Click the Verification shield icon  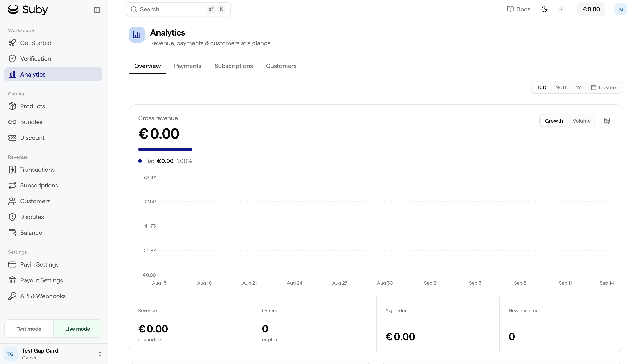click(x=12, y=59)
